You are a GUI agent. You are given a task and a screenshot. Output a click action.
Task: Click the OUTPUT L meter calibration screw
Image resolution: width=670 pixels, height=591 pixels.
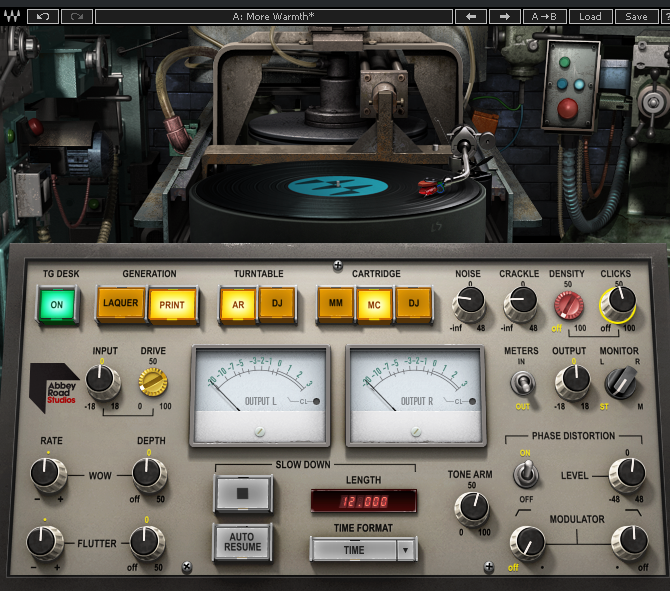pyautogui.click(x=259, y=432)
